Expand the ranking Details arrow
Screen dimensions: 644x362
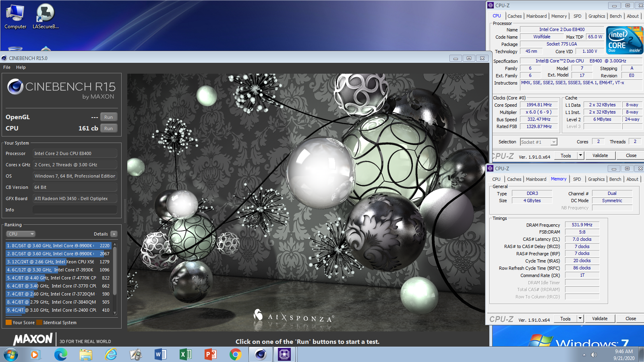pyautogui.click(x=114, y=234)
